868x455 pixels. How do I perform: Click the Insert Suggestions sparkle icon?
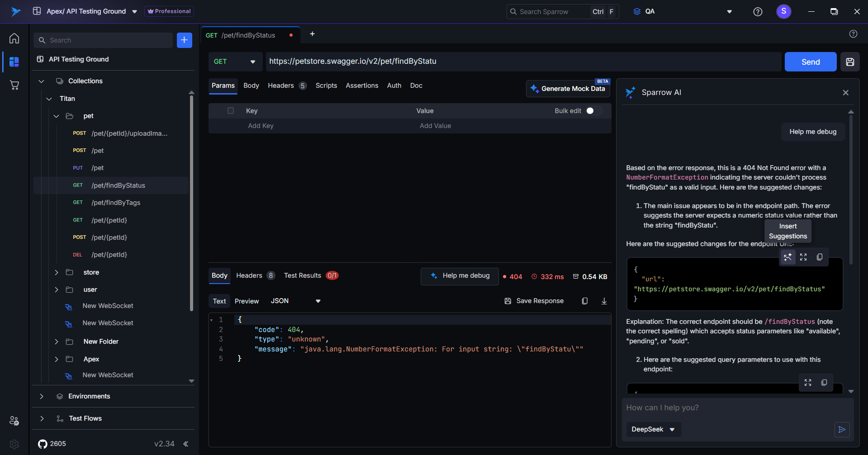tap(787, 257)
